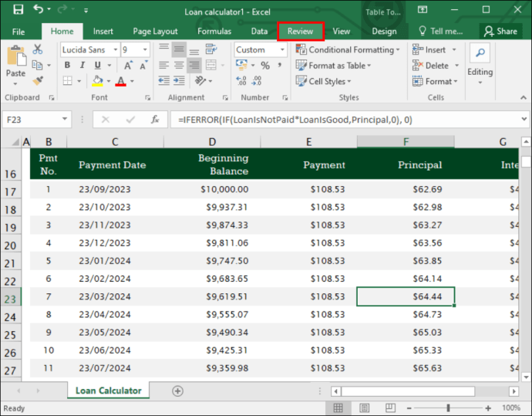
Task: Click the Format Painter brush icon
Action: pos(38,81)
